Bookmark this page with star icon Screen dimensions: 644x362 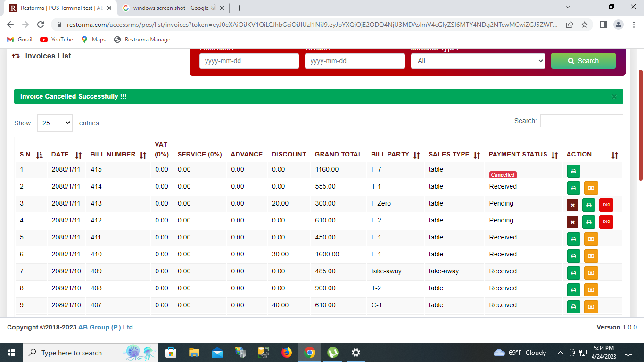tap(585, 25)
